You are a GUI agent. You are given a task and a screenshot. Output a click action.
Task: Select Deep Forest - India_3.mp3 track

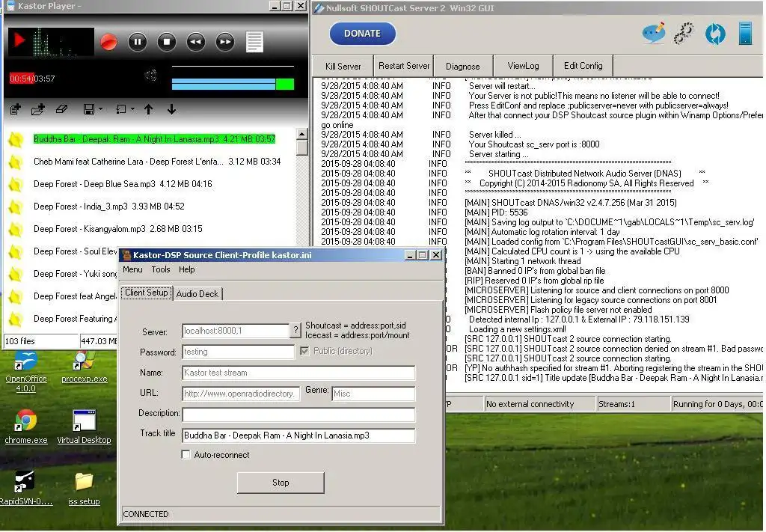click(109, 207)
